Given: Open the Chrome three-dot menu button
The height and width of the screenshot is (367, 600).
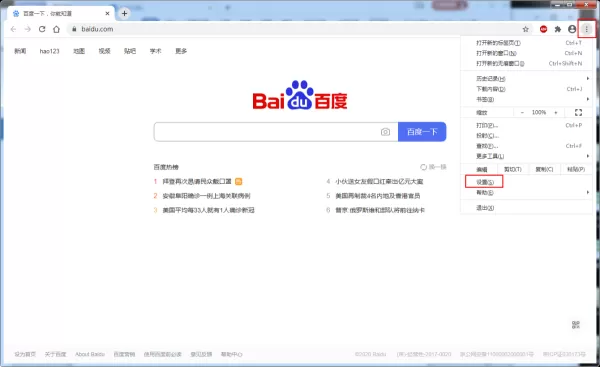Looking at the screenshot, I should point(586,29).
